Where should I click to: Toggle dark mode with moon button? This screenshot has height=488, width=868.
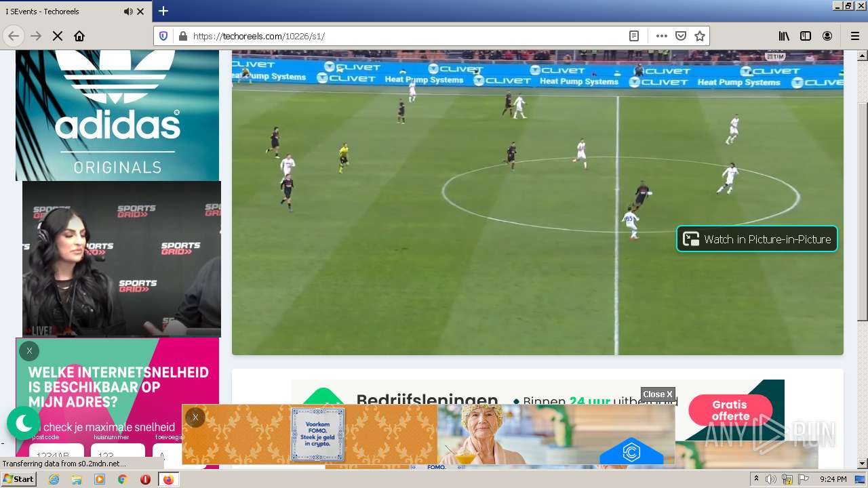point(24,424)
